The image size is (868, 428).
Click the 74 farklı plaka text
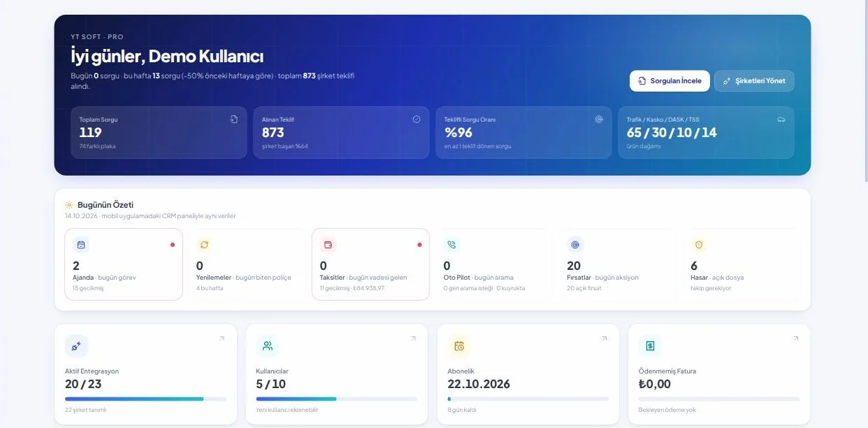point(96,146)
